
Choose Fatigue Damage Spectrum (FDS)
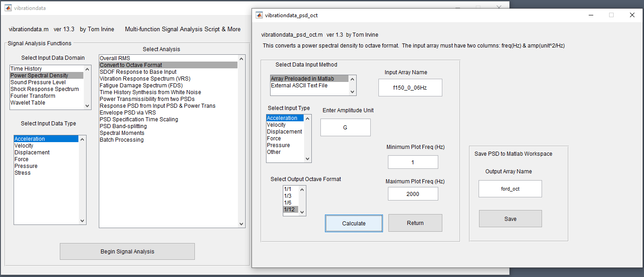pyautogui.click(x=168, y=86)
